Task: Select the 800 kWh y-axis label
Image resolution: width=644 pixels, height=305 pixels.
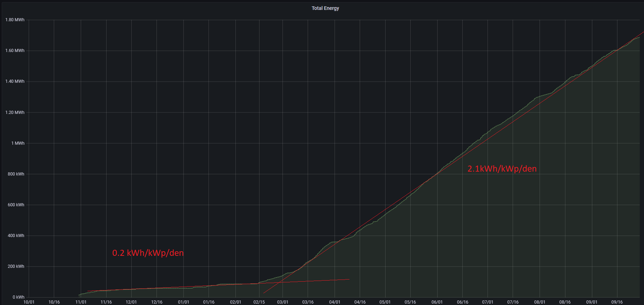Action: click(x=16, y=174)
